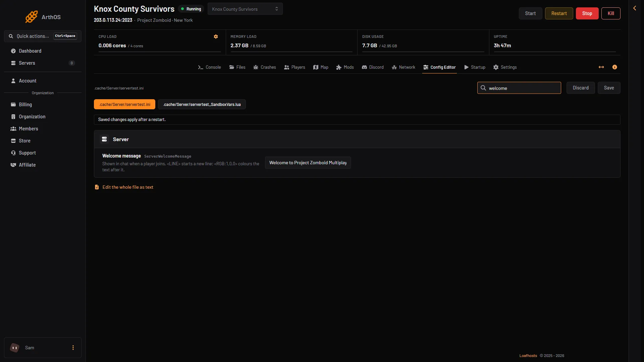Screen dimensions: 644x362
Task: Click the Start server button
Action: click(530, 13)
